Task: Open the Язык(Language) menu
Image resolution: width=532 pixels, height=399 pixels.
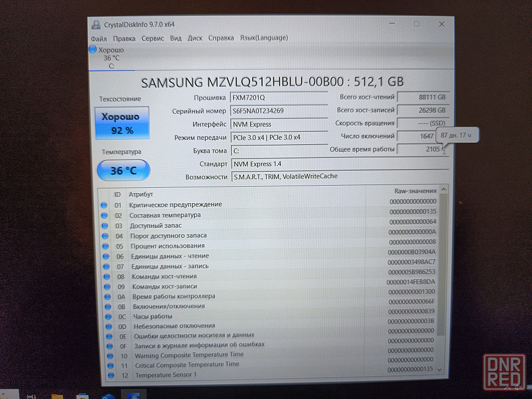Action: point(264,38)
